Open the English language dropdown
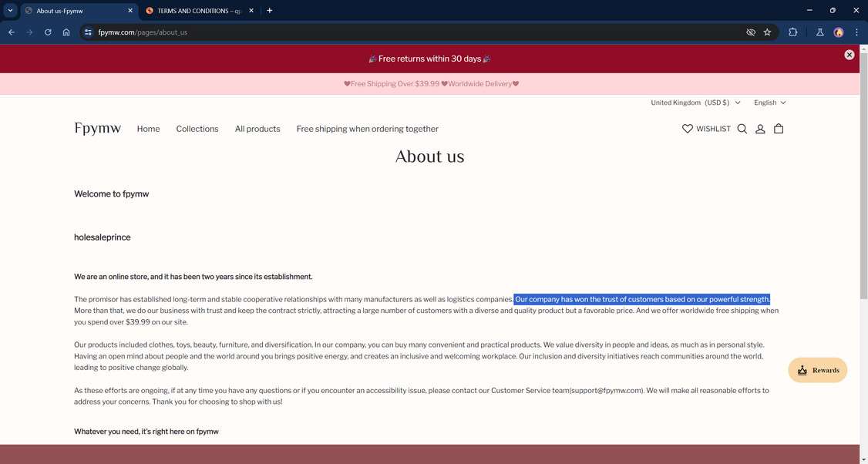 (x=769, y=102)
